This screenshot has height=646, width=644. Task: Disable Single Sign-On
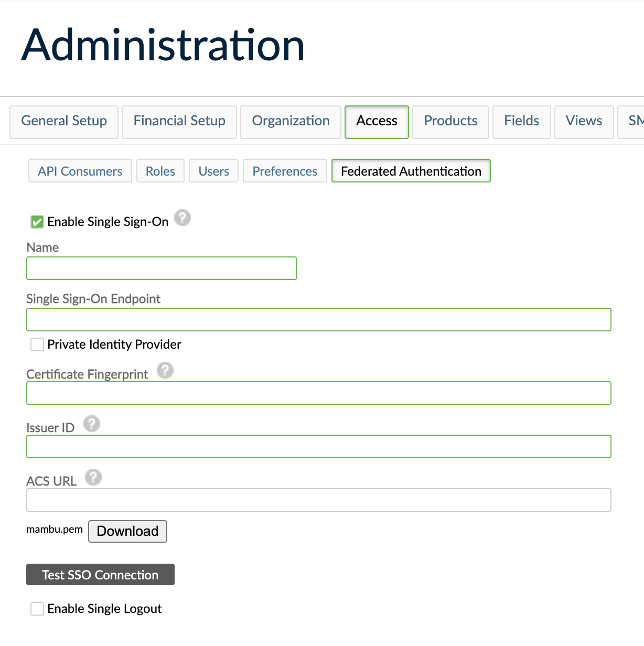pos(37,222)
